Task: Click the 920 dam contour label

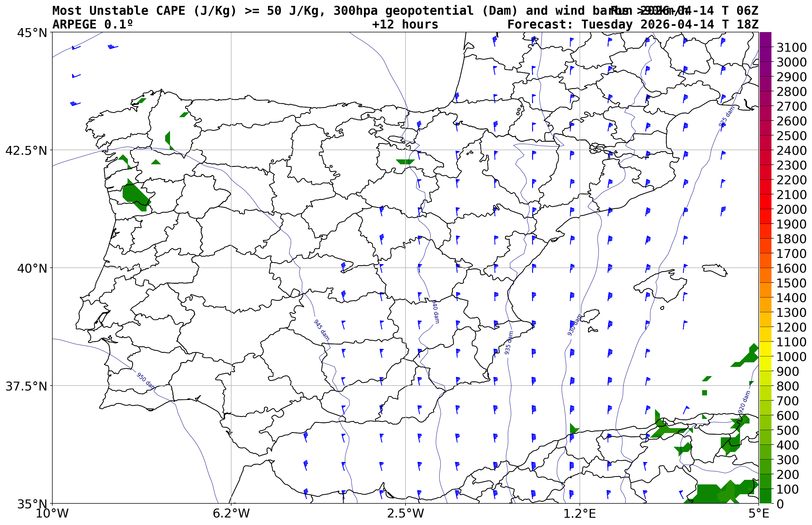Action: (744, 403)
